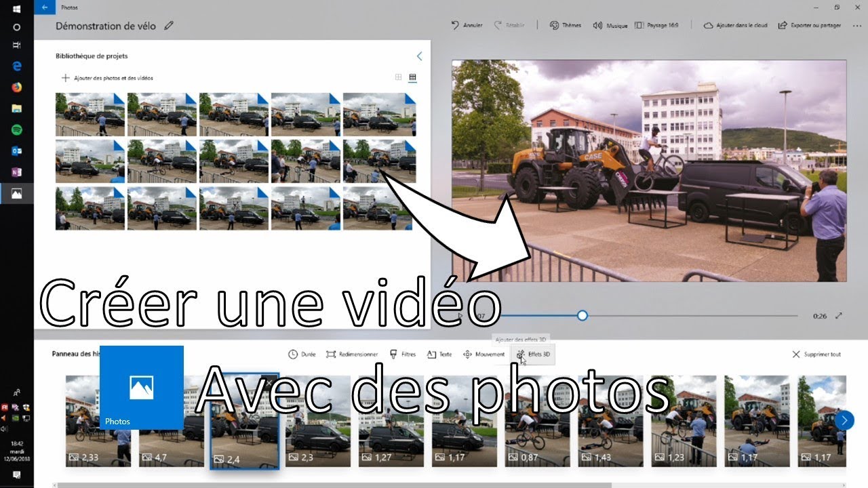Select first library thumbnail in middle row
The image size is (868, 488).
[x=90, y=161]
